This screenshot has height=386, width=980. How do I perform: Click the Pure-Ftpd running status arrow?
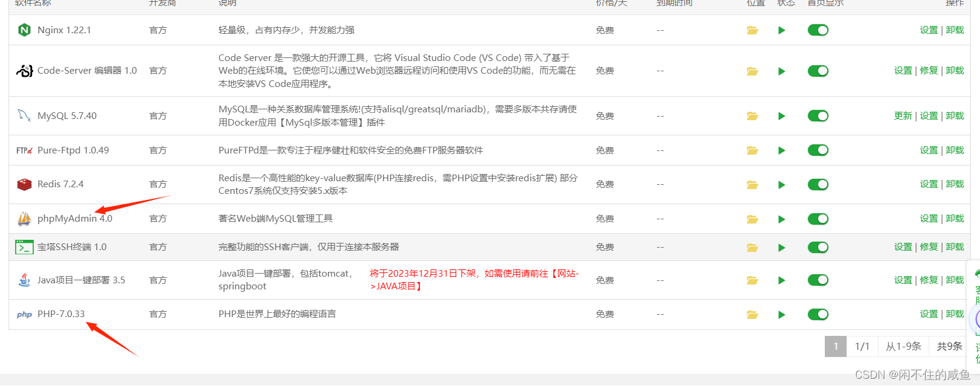tap(782, 150)
